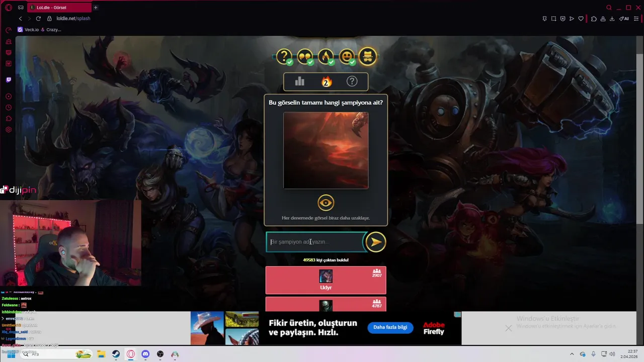Open sidebar settings gear icon
Screen dimensions: 644x362
coord(9,130)
